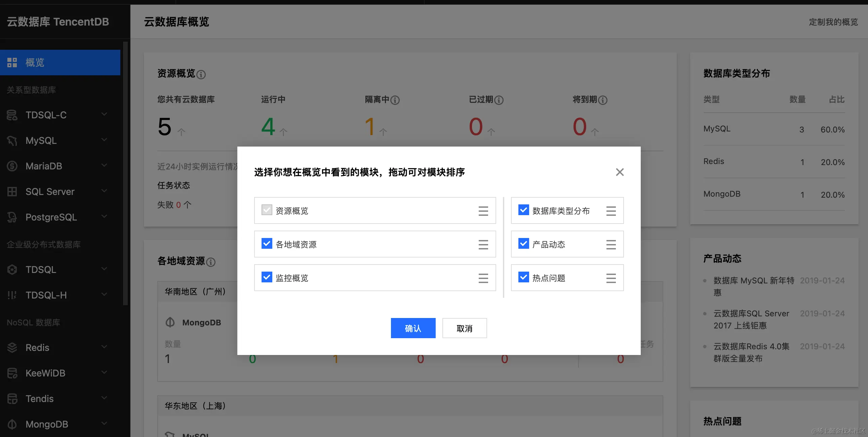Click MongoDB icon in 华南地区 card
The width and height of the screenshot is (868, 437).
tap(170, 322)
